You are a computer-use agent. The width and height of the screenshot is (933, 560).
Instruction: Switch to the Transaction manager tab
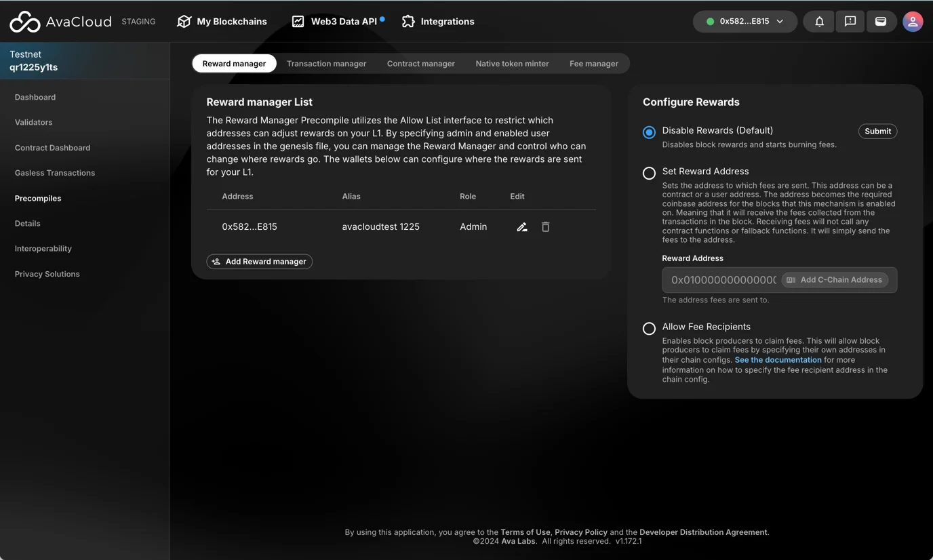tap(326, 64)
